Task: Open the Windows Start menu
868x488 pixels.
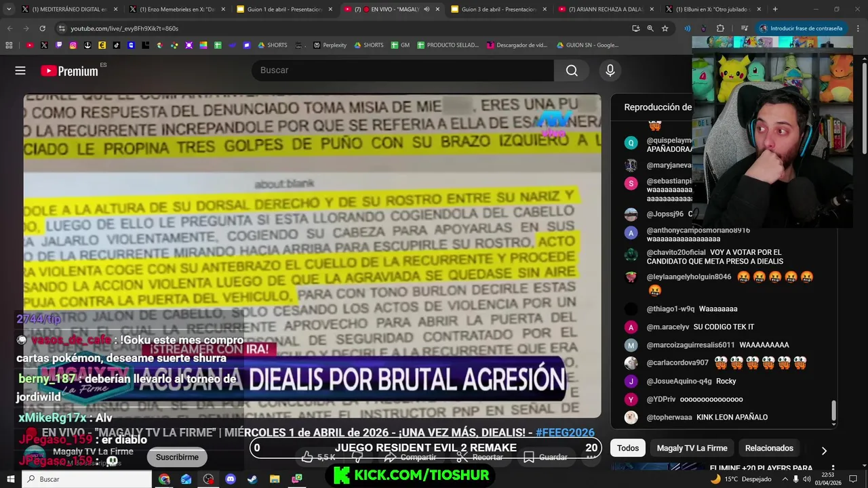Action: point(10,479)
